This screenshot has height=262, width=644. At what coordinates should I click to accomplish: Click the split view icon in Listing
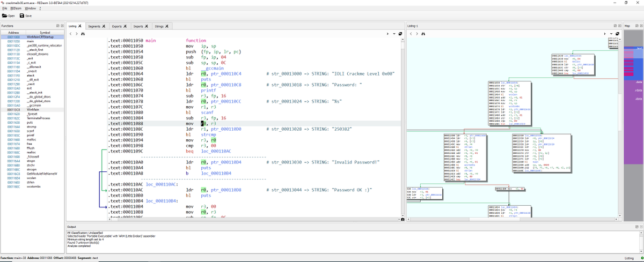(x=400, y=34)
